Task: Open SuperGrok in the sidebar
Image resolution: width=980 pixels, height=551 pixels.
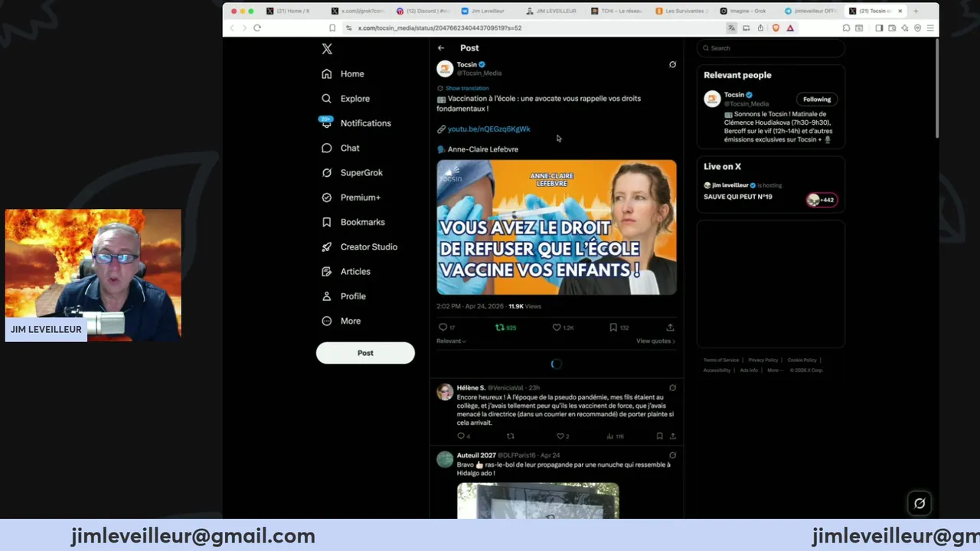Action: 352,173
